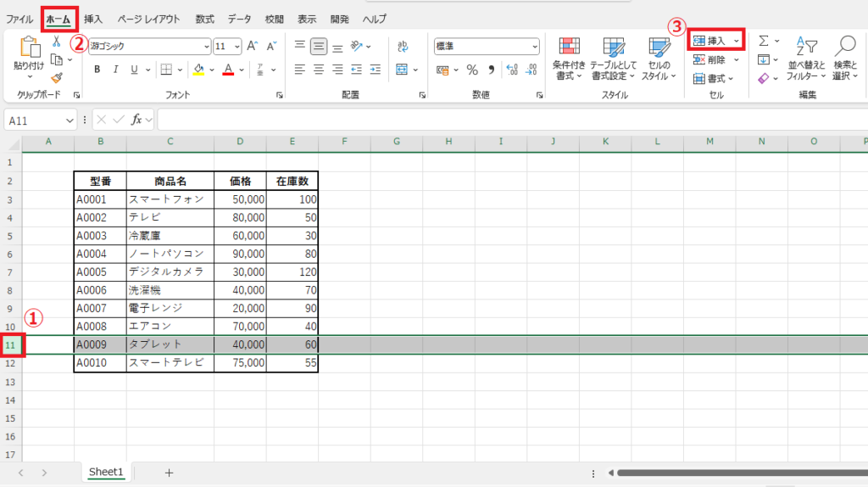Align text right
Image resolution: width=868 pixels, height=487 pixels.
pos(337,70)
